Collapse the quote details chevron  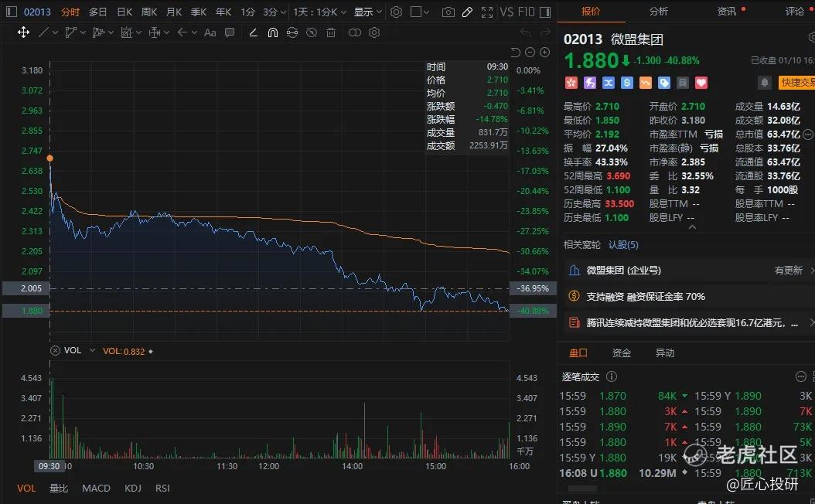point(692,227)
